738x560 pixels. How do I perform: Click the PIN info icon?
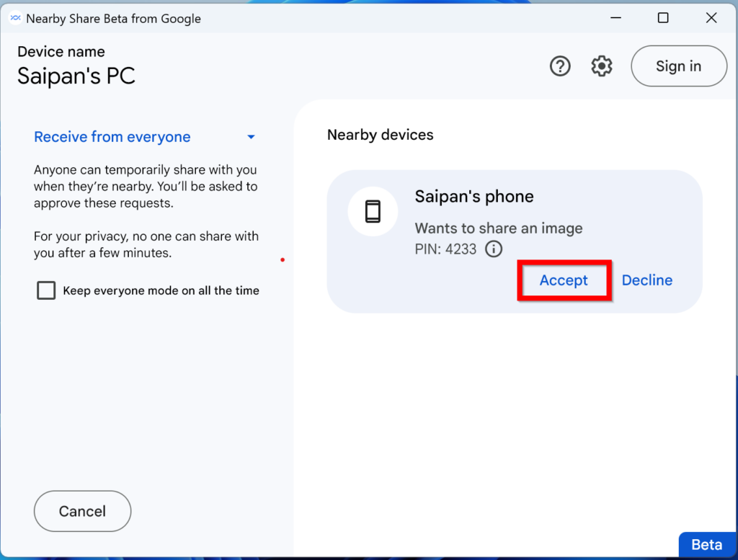(494, 249)
